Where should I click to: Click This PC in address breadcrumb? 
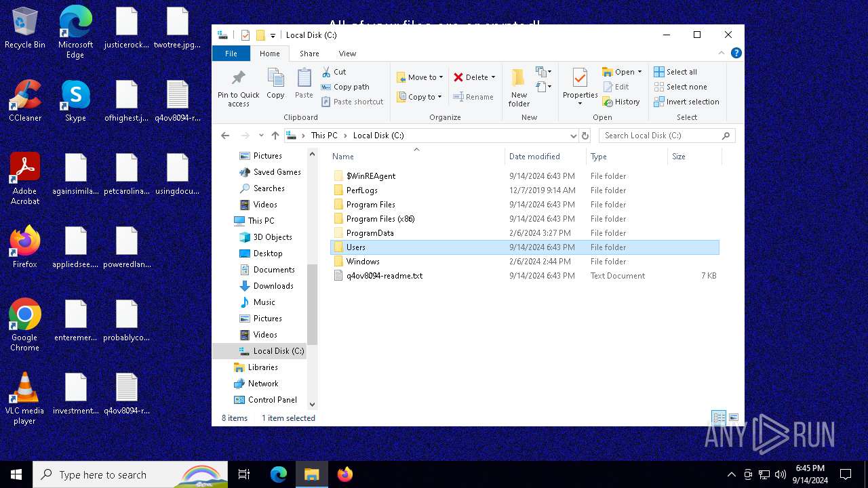point(324,136)
